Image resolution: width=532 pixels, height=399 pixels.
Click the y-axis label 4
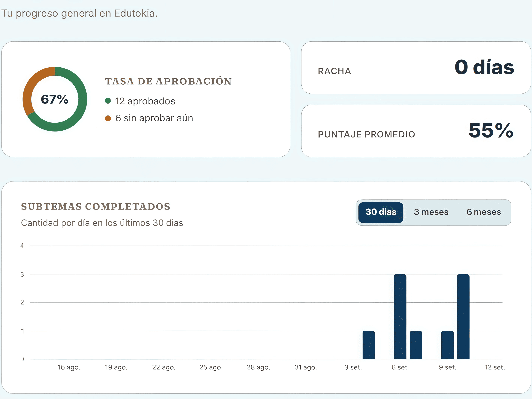[x=22, y=246]
